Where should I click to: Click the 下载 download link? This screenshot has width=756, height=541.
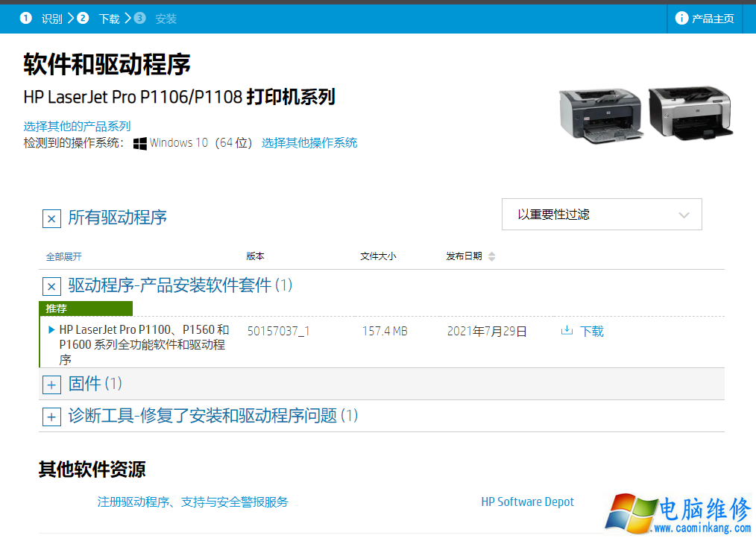(591, 331)
